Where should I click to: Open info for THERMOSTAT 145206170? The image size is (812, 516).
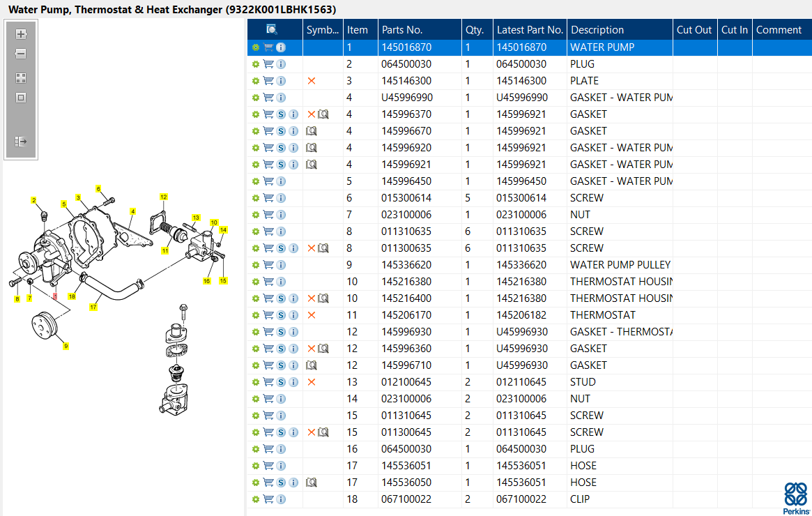293,315
